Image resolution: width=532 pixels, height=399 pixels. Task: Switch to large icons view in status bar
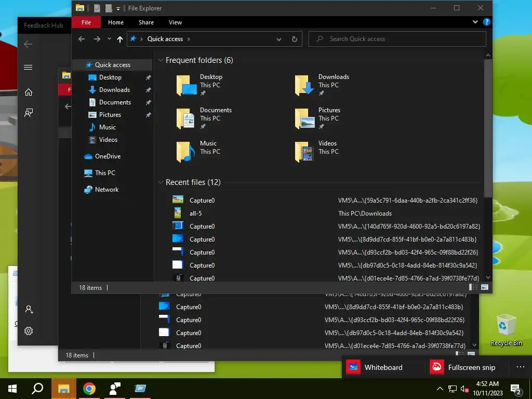click(485, 287)
